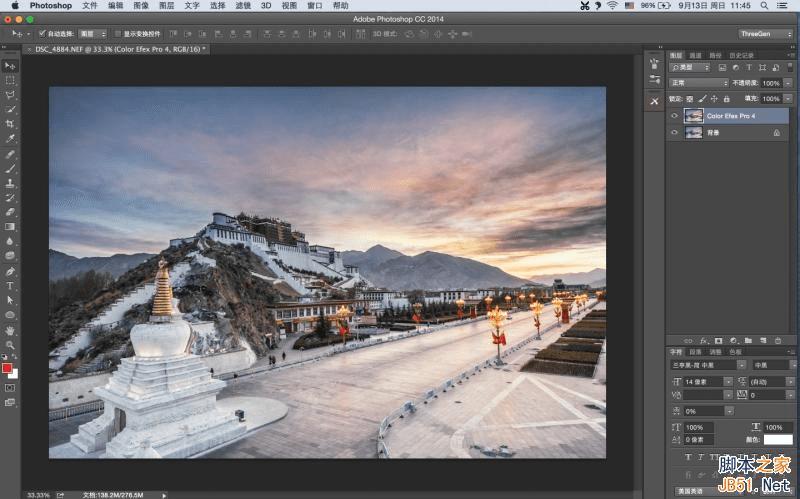Select the Eraser tool
The height and width of the screenshot is (499, 800).
click(x=10, y=212)
